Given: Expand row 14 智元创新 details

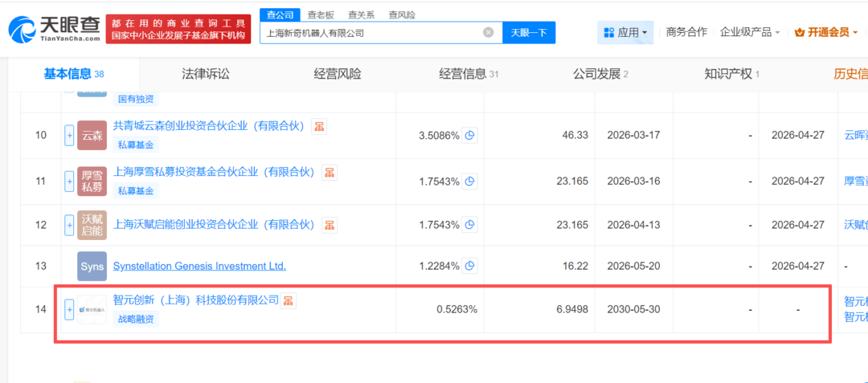Looking at the screenshot, I should pyautogui.click(x=69, y=309).
